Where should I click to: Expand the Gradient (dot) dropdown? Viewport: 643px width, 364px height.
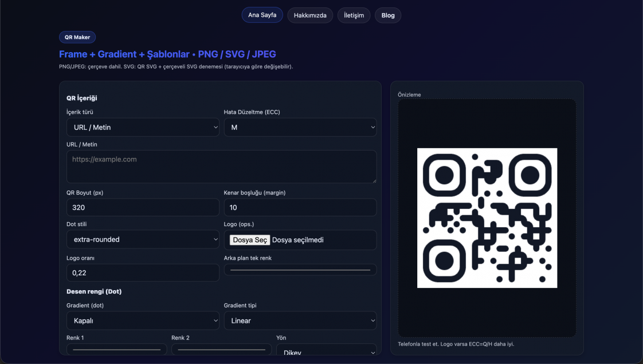[143, 321]
